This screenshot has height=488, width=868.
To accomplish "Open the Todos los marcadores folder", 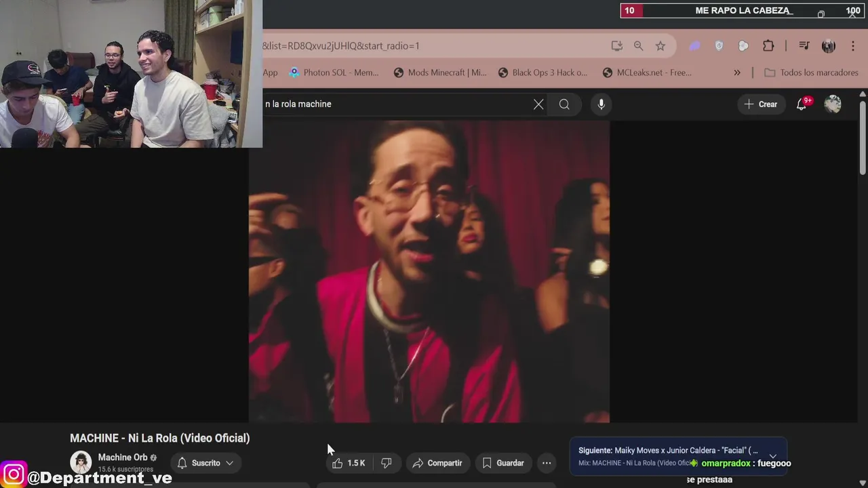I will pos(811,73).
